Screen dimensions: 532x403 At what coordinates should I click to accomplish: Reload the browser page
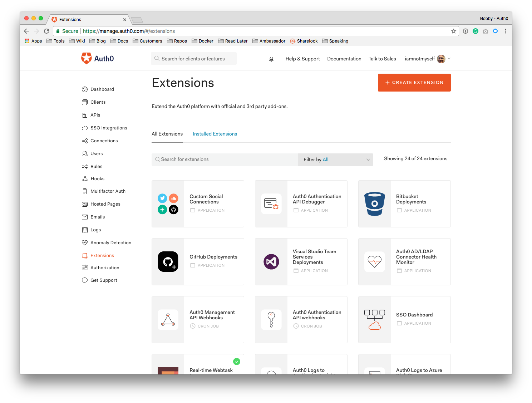tap(46, 31)
